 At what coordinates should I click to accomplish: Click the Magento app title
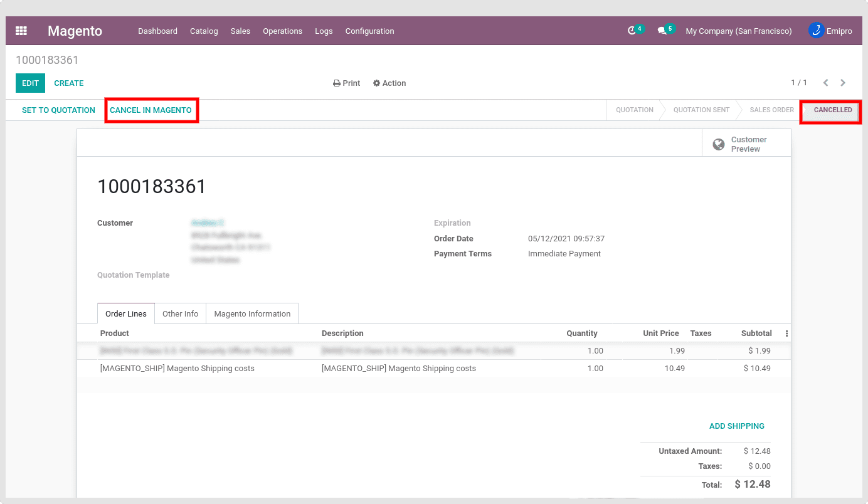click(75, 31)
